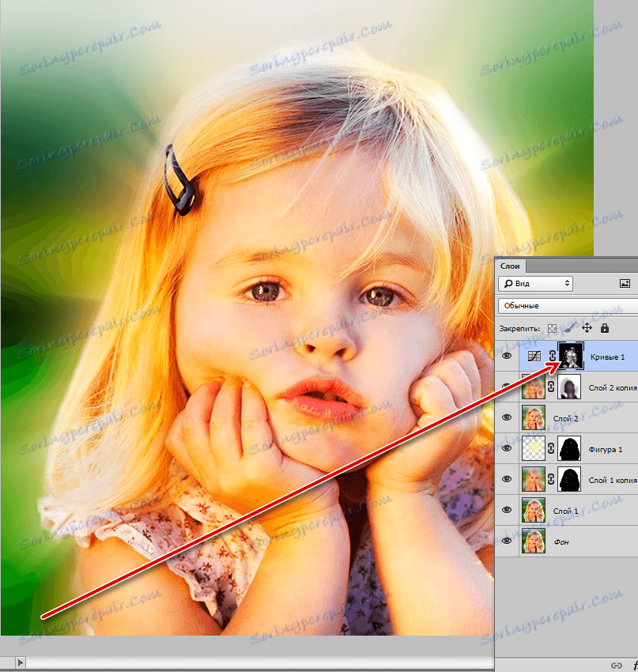
Task: Unlink the mask on Фигура 1
Action: (552, 449)
